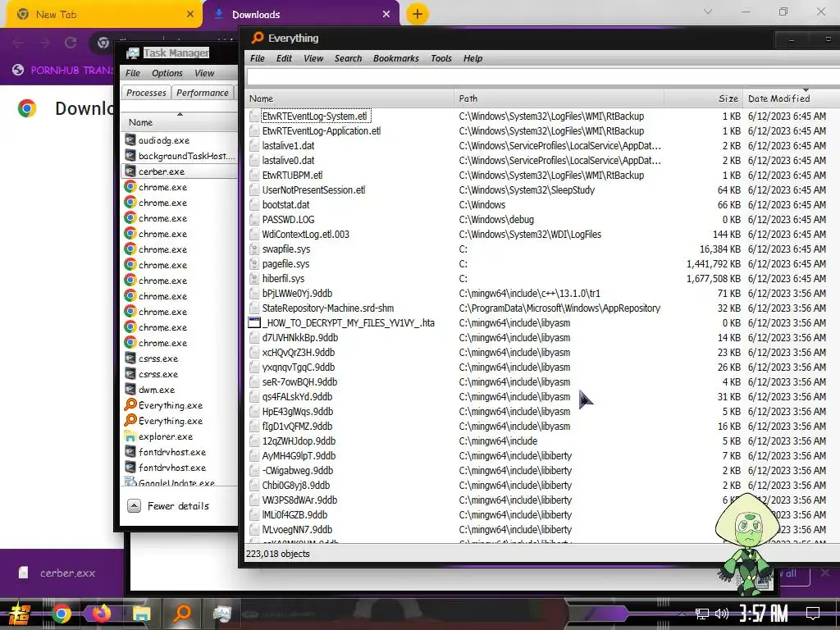Sort results by Path column header
This screenshot has height=630, width=840.
click(559, 98)
